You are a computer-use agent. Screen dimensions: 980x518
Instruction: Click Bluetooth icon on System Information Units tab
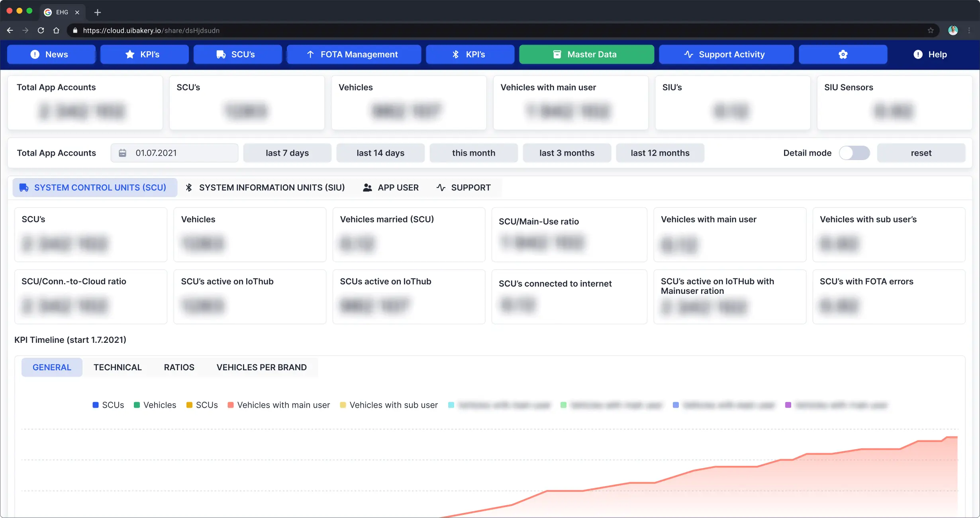(x=189, y=188)
